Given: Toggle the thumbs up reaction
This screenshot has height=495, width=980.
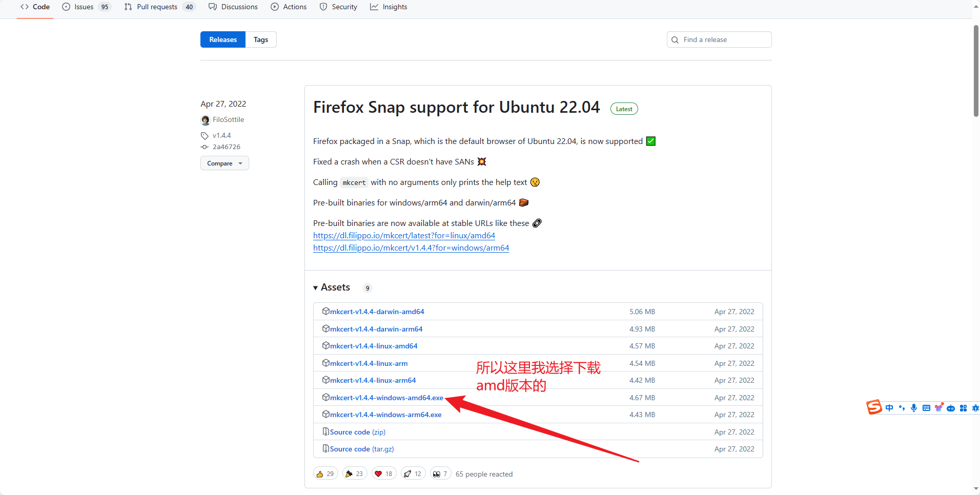Looking at the screenshot, I should coord(325,474).
